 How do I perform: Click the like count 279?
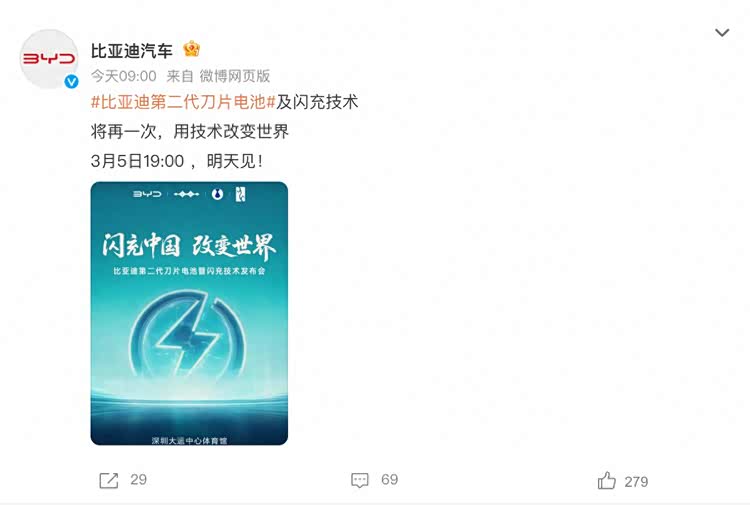[636, 482]
